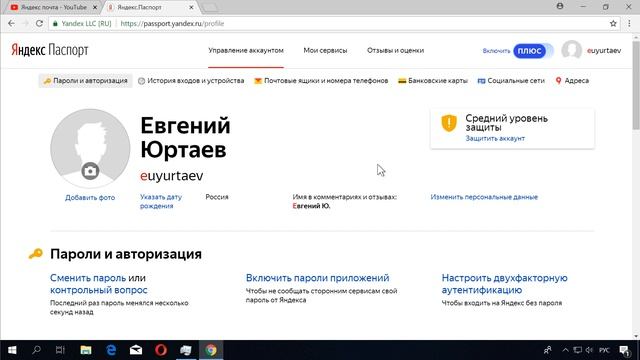This screenshot has width=640, height=360.
Task: Reload the passport page
Action: click(39, 24)
